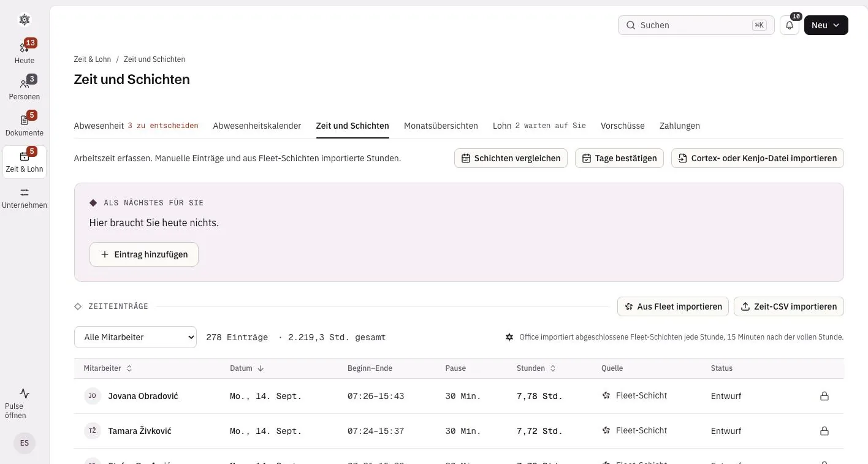Open Heute in the sidebar
This screenshot has height=464, width=868.
coord(25,51)
